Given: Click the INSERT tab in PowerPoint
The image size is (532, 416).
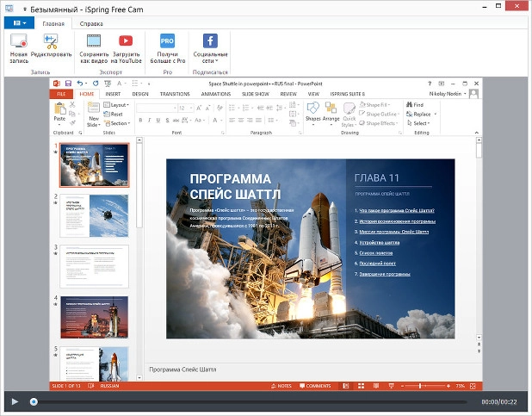Looking at the screenshot, I should (x=113, y=93).
